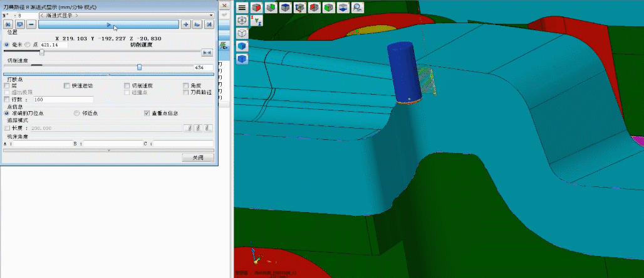Select the shaded-with-edges blue cube icon
This screenshot has width=644, height=278.
coord(242,59)
